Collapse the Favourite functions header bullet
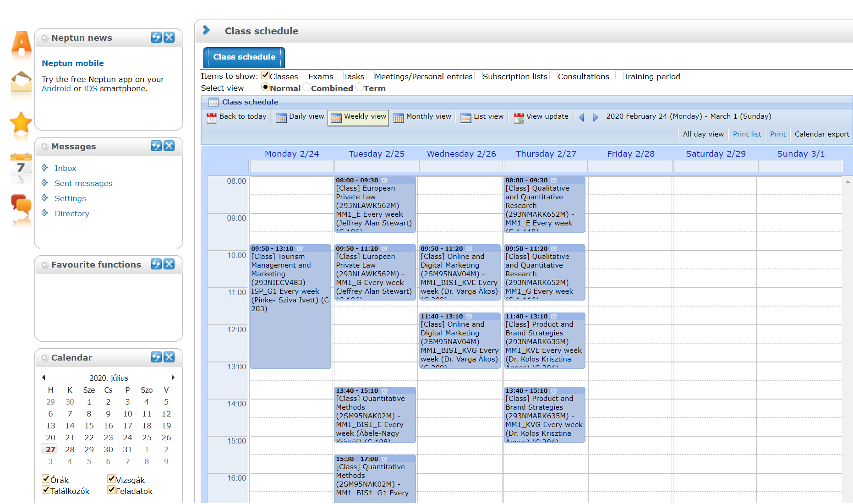The width and height of the screenshot is (853, 504). click(x=44, y=265)
